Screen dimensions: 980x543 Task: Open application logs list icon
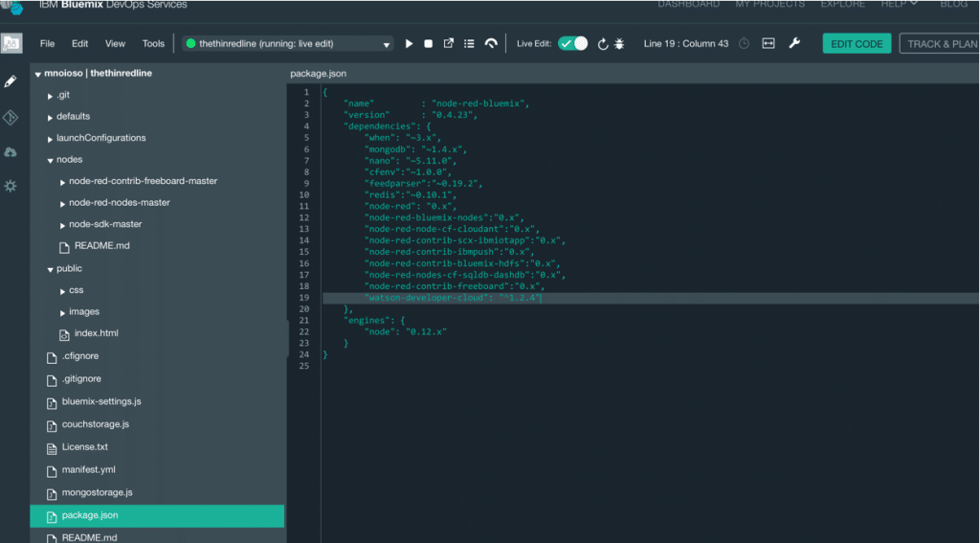point(469,44)
